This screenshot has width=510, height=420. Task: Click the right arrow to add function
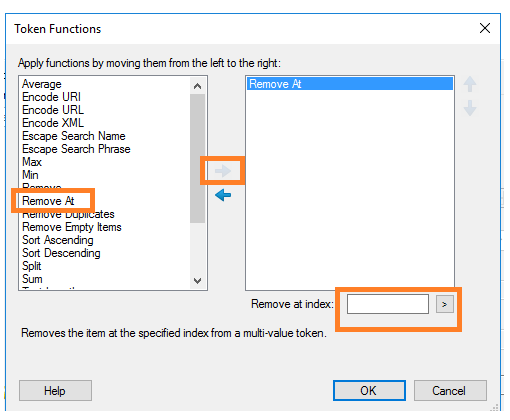click(x=223, y=171)
